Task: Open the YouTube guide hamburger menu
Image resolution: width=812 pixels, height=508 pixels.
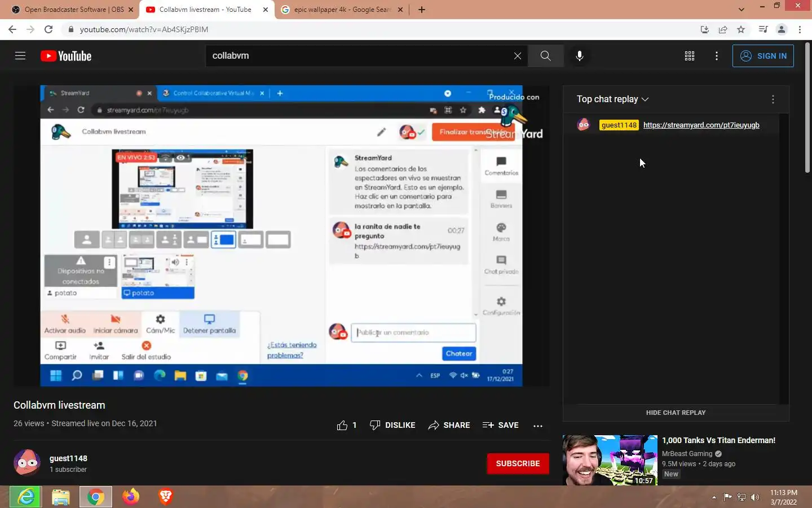Action: coord(20,56)
